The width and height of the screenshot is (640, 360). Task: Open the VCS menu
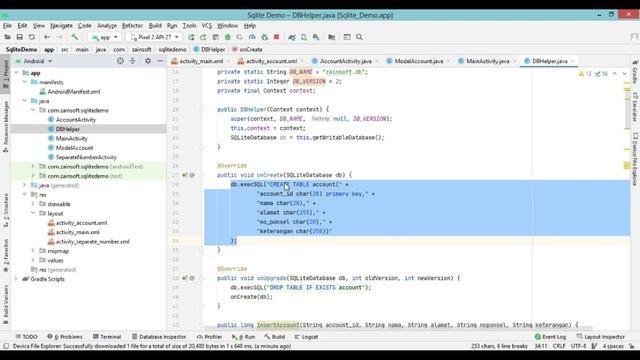click(x=207, y=26)
